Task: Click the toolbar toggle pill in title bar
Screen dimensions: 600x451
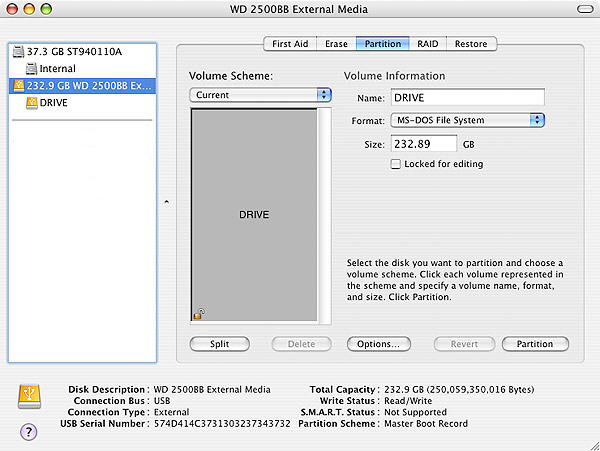Action: (585, 9)
